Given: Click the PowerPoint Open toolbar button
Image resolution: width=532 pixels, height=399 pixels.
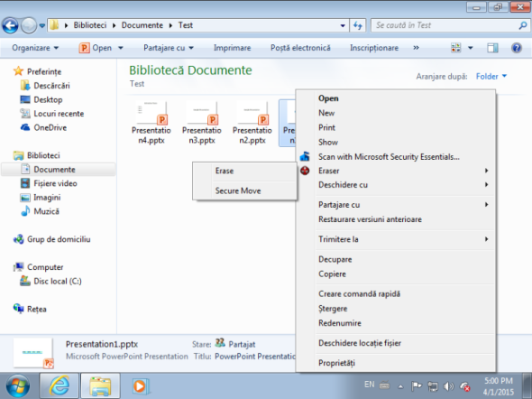Looking at the screenshot, I should [x=96, y=48].
